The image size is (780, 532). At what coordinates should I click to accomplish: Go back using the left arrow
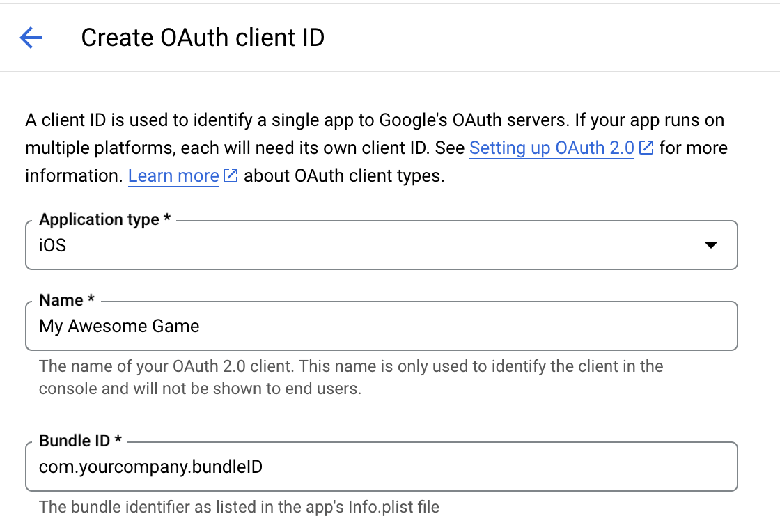(x=31, y=38)
